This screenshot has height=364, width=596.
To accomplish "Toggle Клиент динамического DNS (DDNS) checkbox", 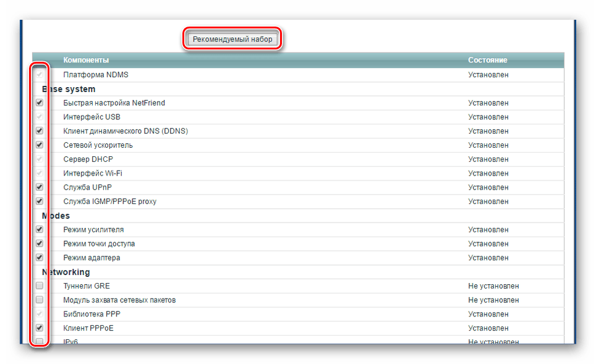I will click(x=40, y=131).
